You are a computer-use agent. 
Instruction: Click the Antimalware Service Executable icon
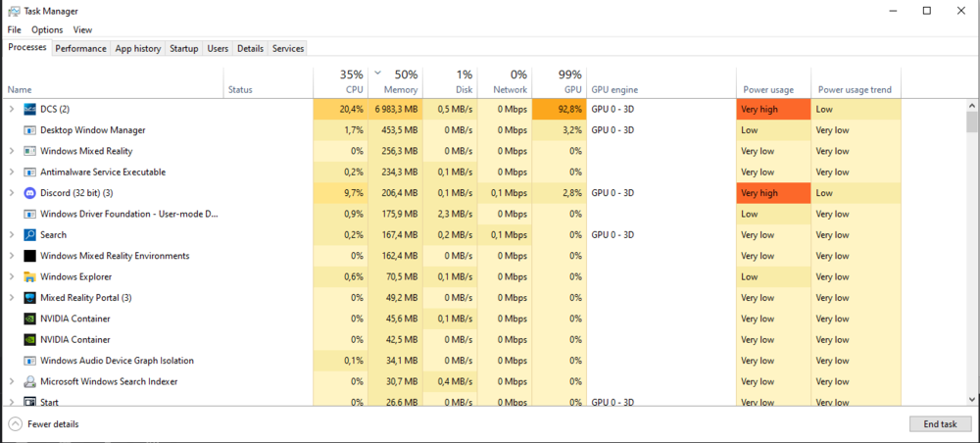pos(29,172)
